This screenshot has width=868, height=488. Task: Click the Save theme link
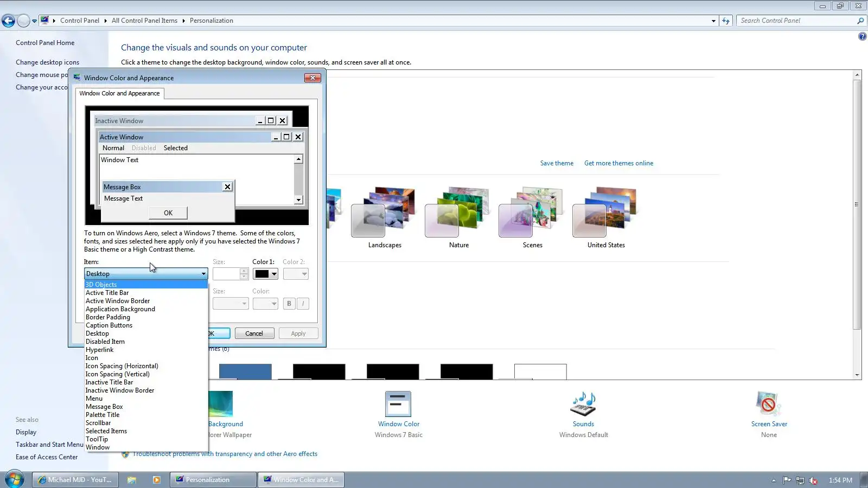click(557, 163)
